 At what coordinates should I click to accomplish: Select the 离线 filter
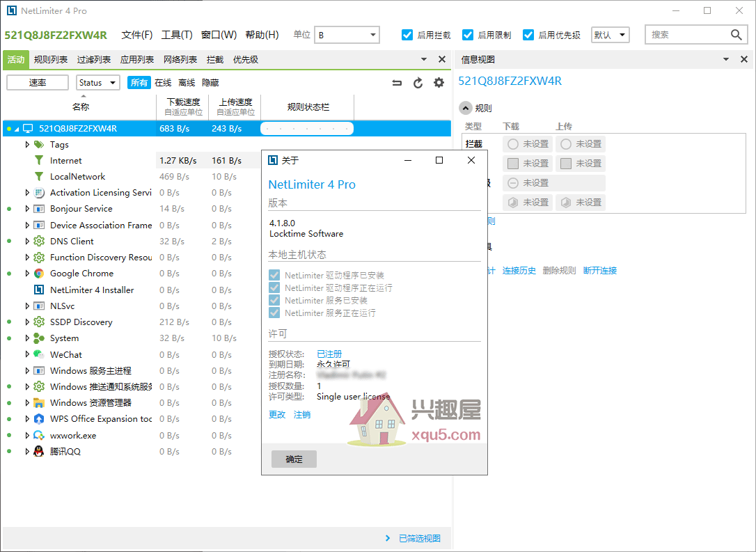point(187,83)
